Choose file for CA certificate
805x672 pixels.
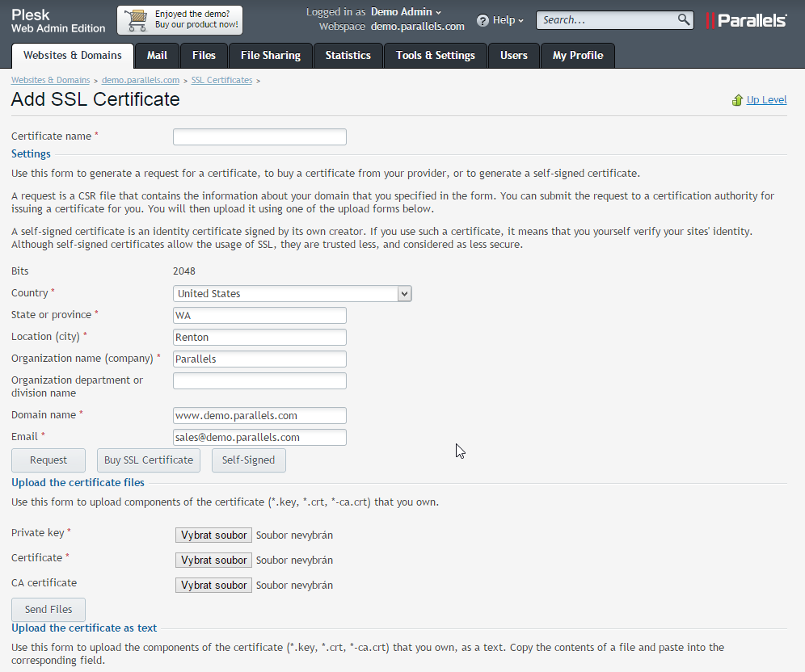click(x=213, y=586)
